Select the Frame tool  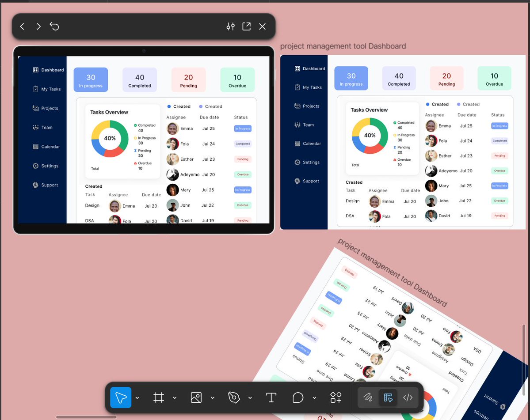159,397
